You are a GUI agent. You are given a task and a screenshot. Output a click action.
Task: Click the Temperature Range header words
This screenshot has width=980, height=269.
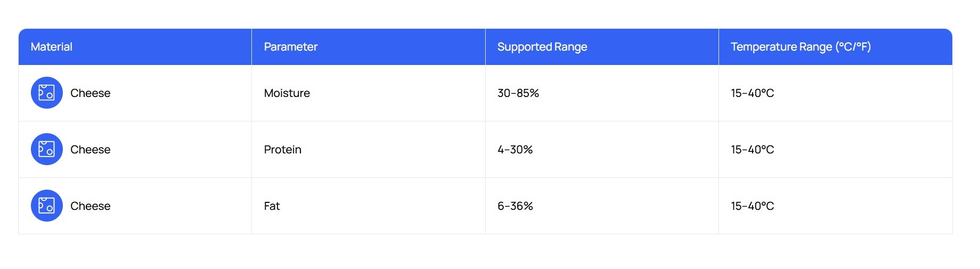[781, 47]
